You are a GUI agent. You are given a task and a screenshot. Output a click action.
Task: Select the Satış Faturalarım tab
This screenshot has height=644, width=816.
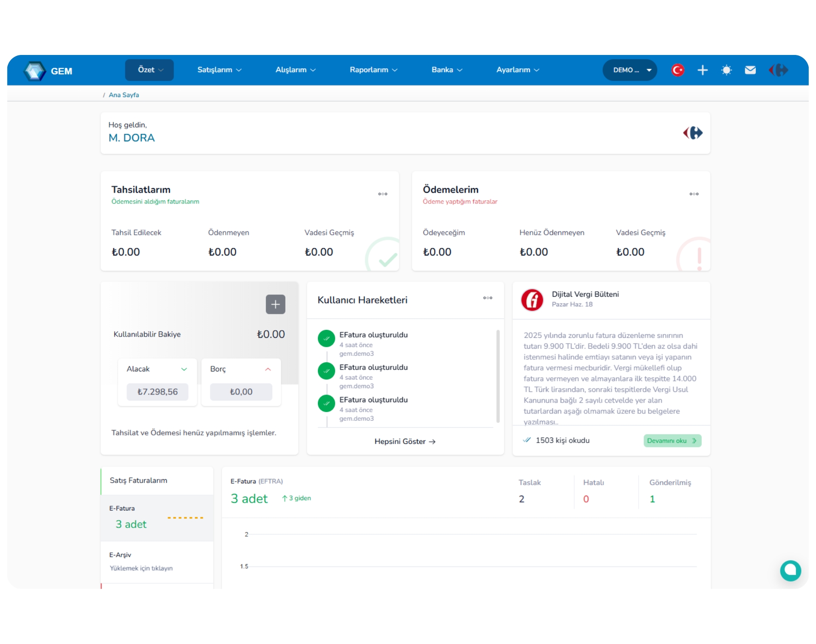pos(157,480)
